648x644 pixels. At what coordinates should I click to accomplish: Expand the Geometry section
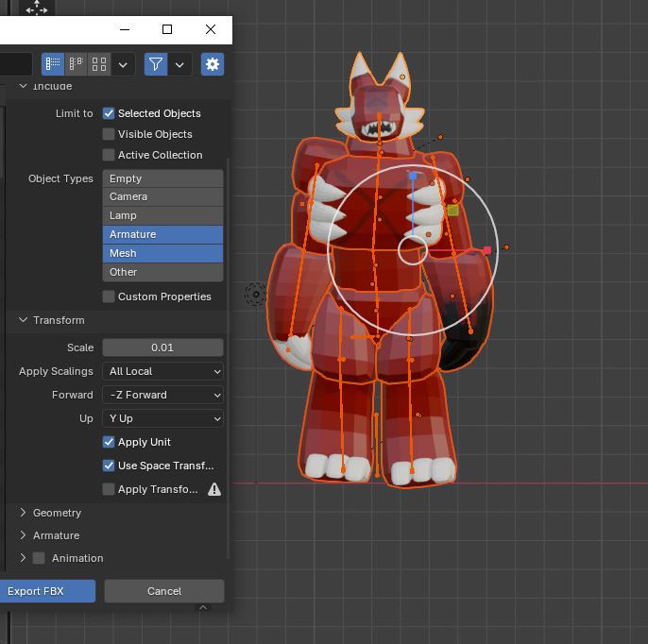23,513
